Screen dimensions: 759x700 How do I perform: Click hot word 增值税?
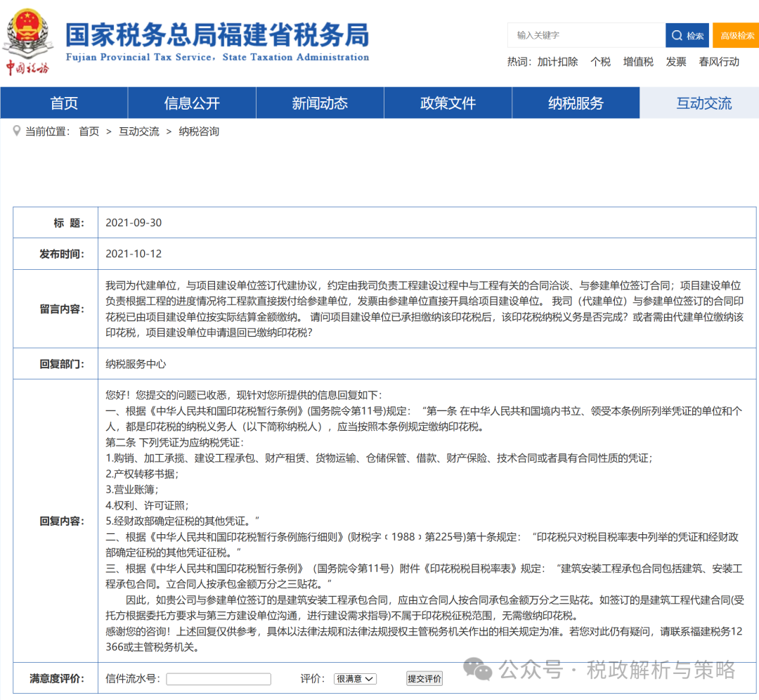click(x=638, y=62)
